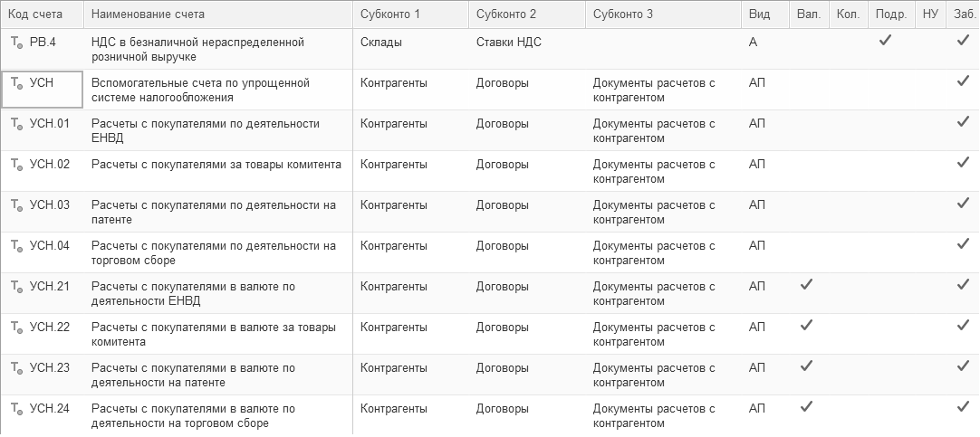Click the account icon beside УСН.04
The height and width of the screenshot is (437, 980).
click(x=16, y=246)
